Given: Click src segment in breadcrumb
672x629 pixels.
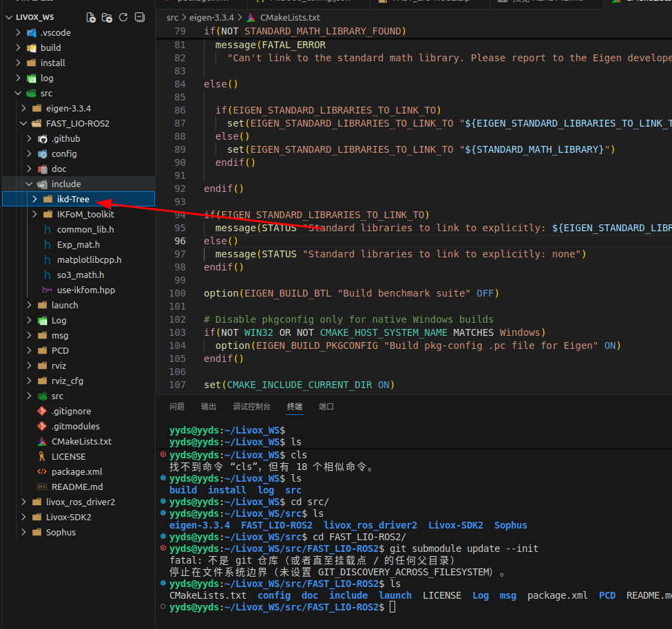Looking at the screenshot, I should point(172,18).
